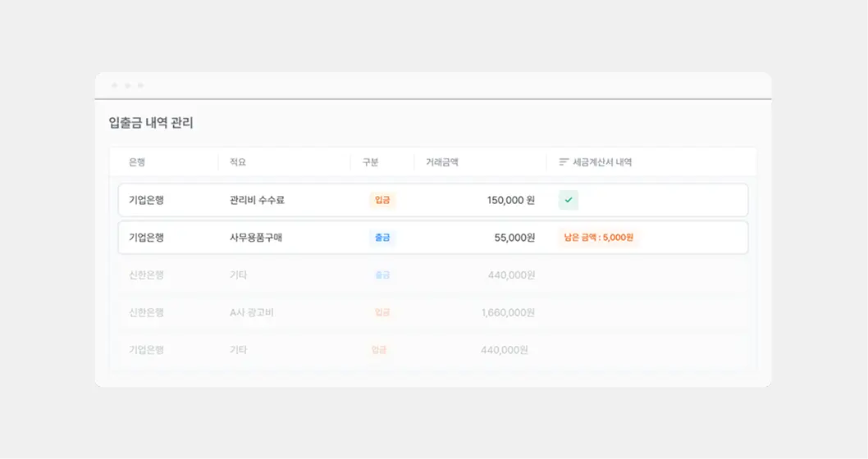Viewport: 868px width, 459px height.
Task: Click the 입금 badge in 관리비 수수료 row
Action: (382, 200)
